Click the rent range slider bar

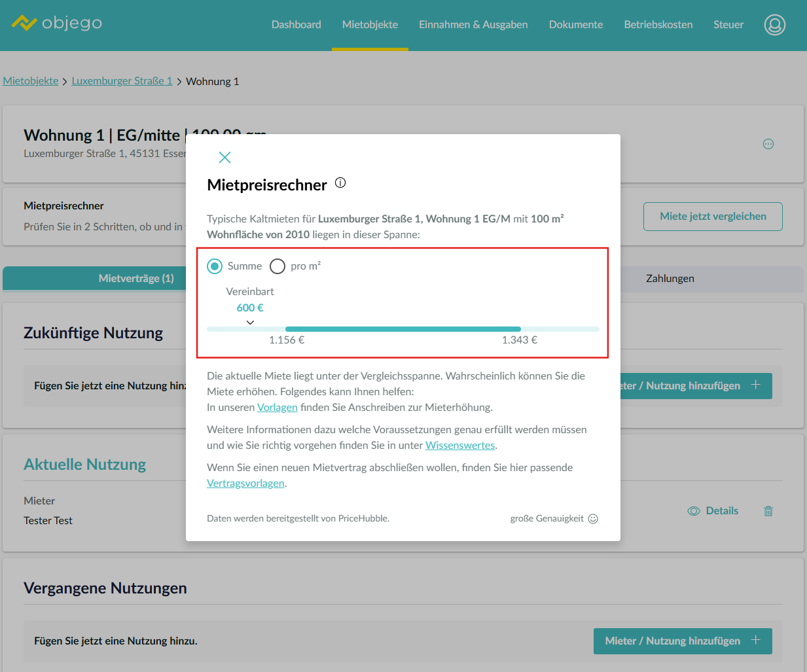pyautogui.click(x=403, y=329)
